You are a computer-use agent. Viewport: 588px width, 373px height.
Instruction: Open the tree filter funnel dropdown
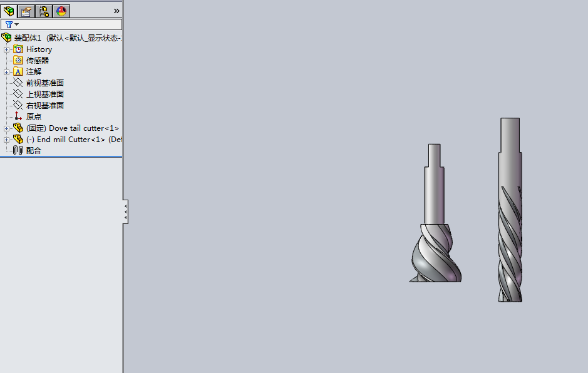tap(12, 24)
